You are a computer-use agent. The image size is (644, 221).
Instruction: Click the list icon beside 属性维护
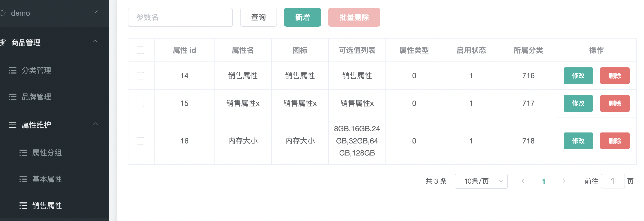coord(12,125)
